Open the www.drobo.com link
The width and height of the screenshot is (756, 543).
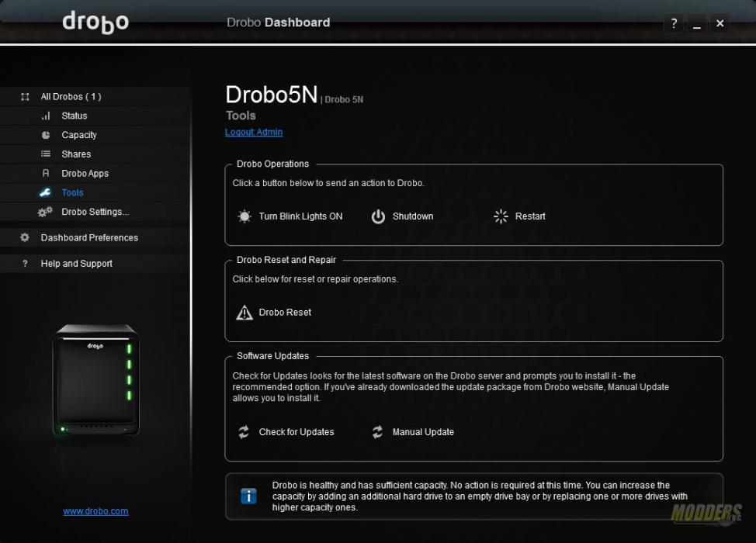click(x=95, y=510)
